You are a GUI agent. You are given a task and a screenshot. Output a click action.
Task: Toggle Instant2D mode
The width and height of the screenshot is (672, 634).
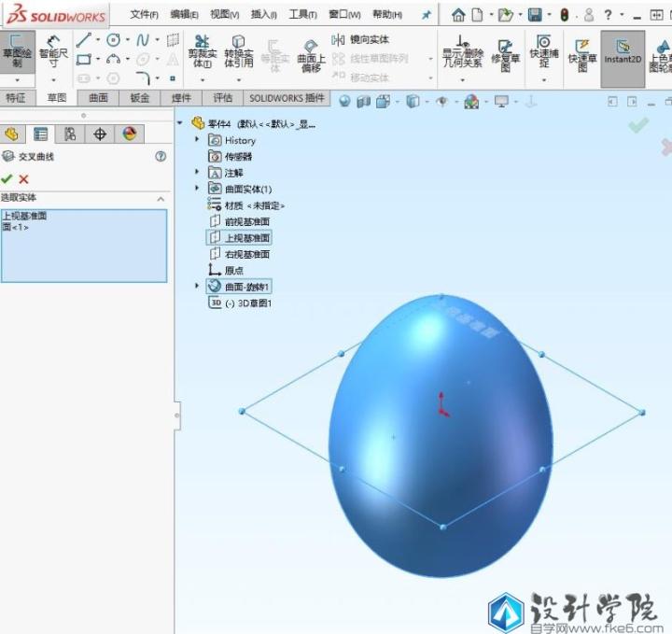[x=623, y=59]
